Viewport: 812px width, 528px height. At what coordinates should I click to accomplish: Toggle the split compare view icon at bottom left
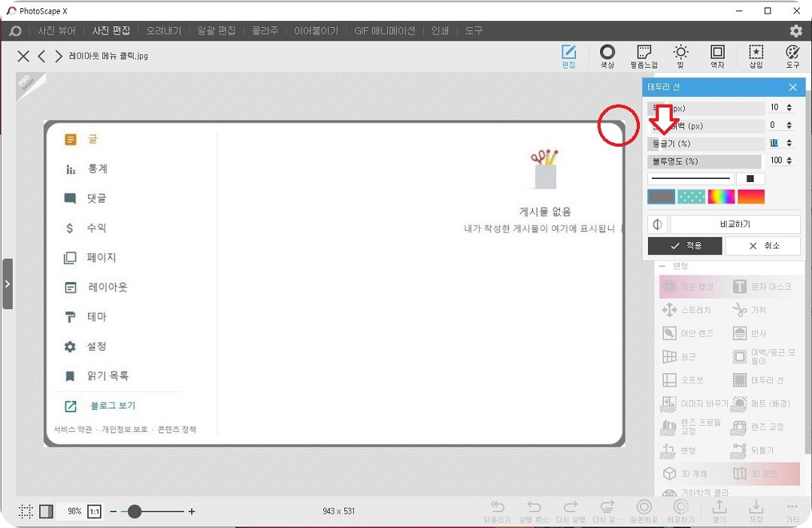click(x=46, y=511)
